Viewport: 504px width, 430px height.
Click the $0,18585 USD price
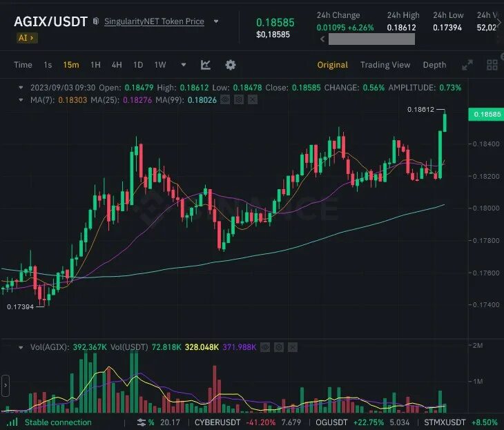pos(273,35)
